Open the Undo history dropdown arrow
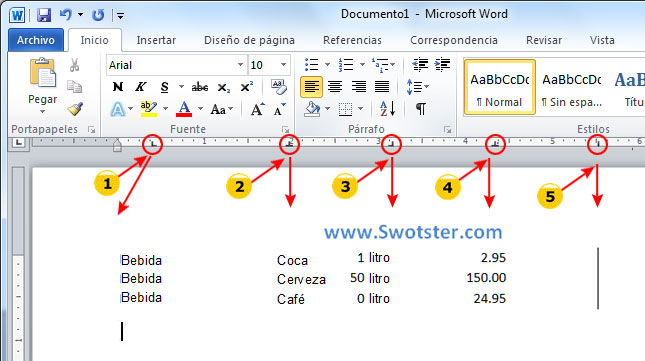Screen dimensions: 645x361 [x=81, y=15]
